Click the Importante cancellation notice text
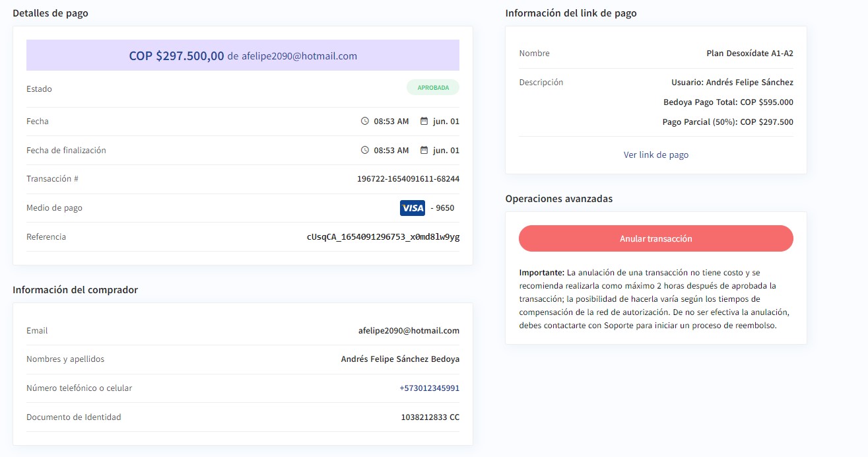Image resolution: width=868 pixels, height=457 pixels. (655, 299)
